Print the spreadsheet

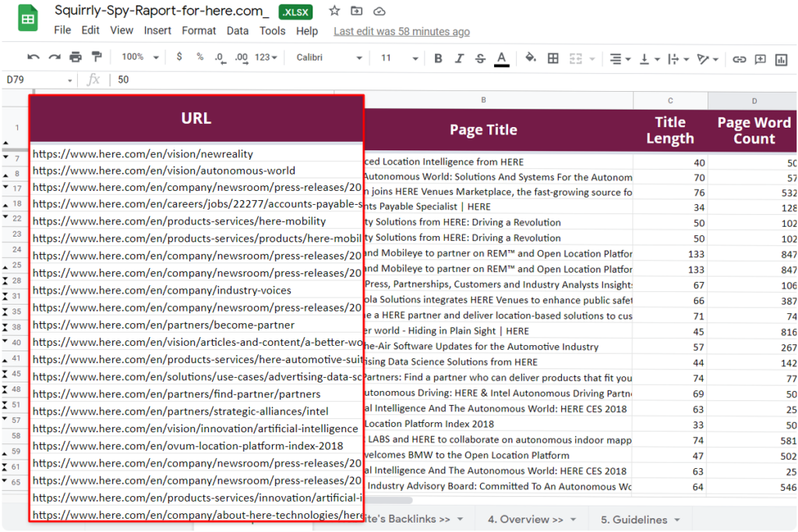click(76, 58)
